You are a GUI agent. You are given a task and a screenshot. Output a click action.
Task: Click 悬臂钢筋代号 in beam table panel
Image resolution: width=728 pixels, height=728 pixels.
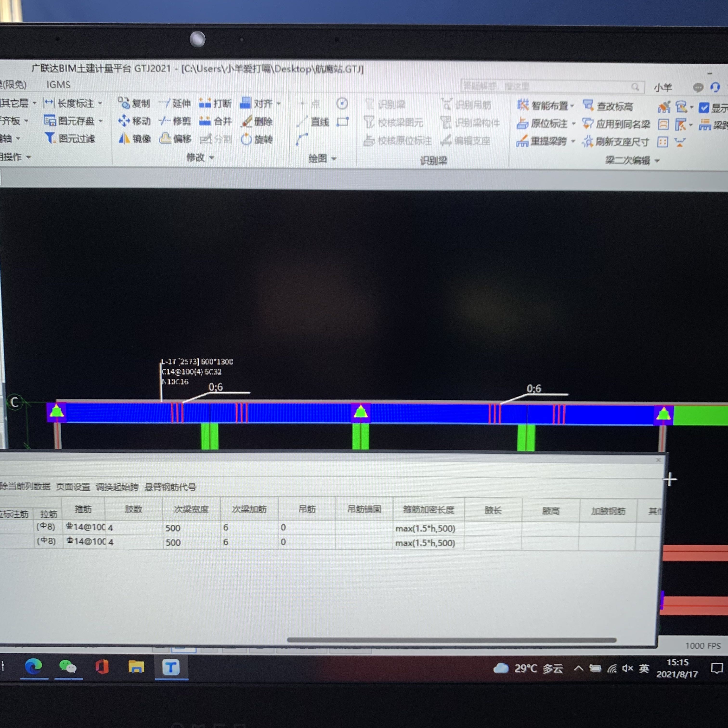170,487
